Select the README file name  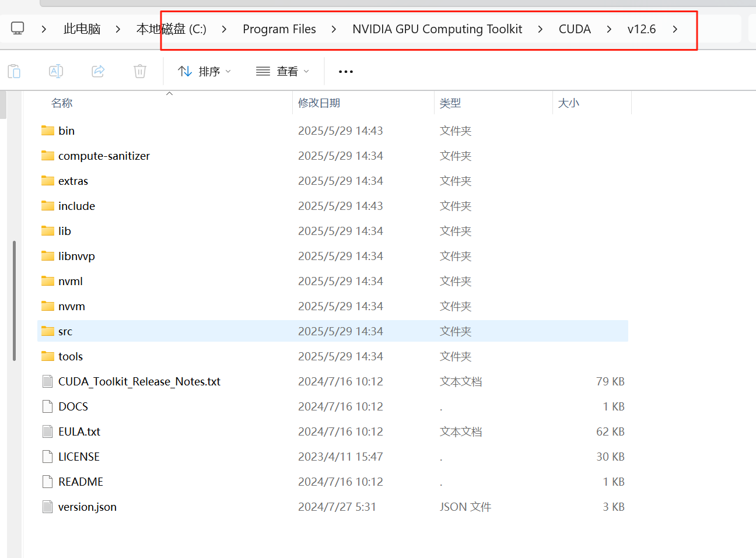pyautogui.click(x=80, y=482)
